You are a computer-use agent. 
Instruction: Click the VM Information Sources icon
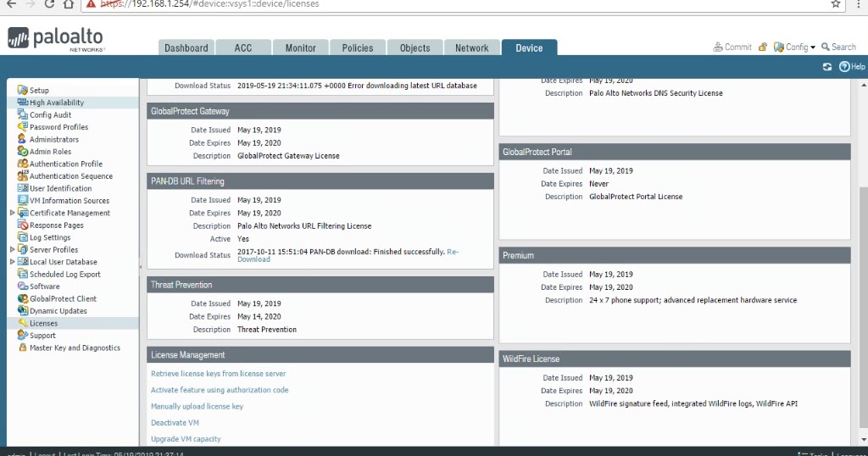tap(23, 200)
